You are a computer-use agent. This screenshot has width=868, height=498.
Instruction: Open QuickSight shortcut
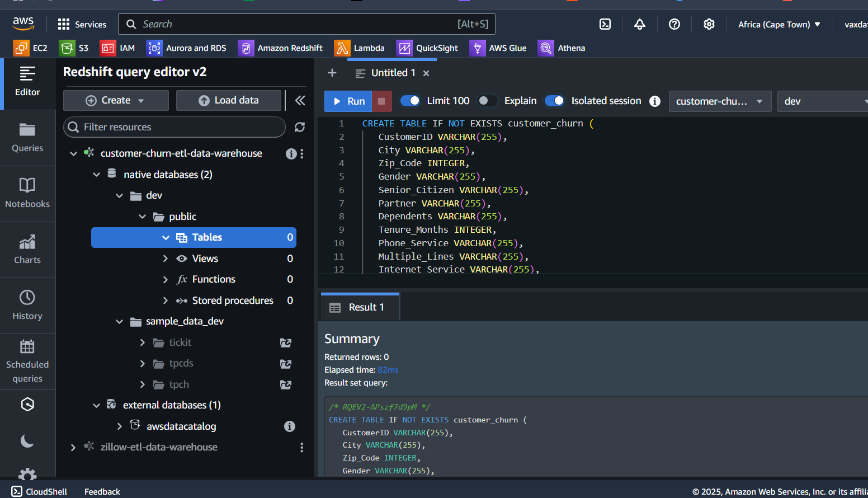[x=428, y=48]
